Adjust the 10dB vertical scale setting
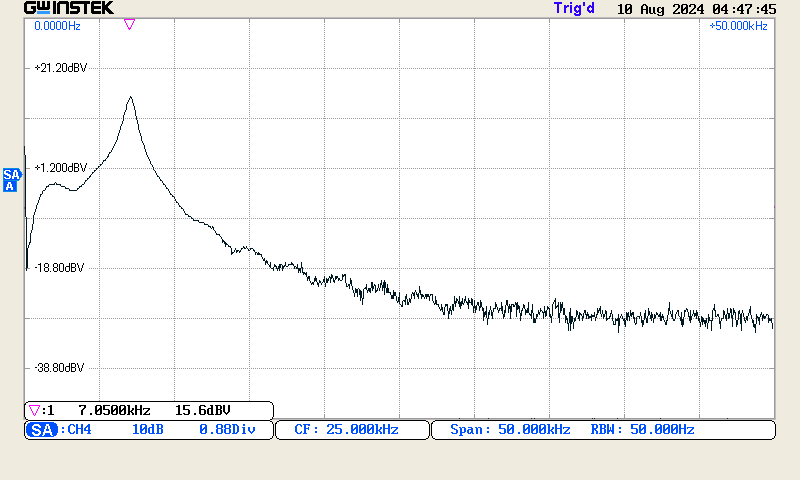This screenshot has height=480, width=800. click(x=149, y=430)
